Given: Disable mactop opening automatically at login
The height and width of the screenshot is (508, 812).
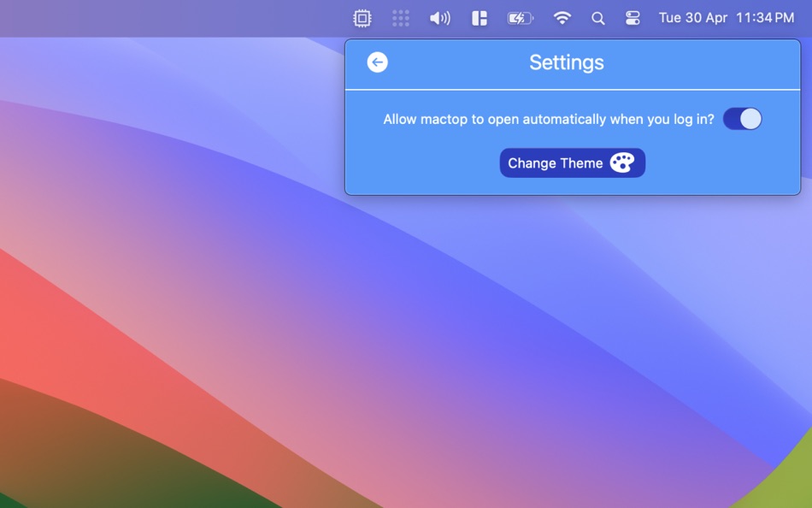Looking at the screenshot, I should pyautogui.click(x=742, y=119).
